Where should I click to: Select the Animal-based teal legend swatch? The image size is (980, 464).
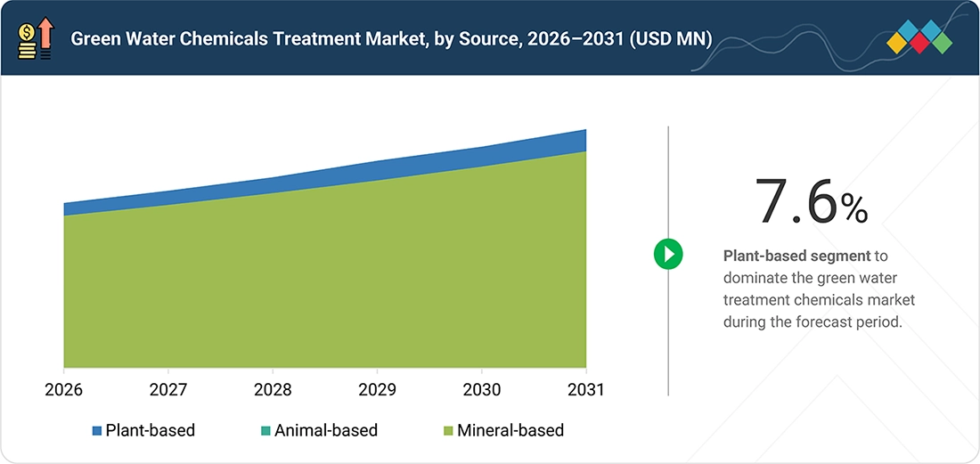[x=265, y=430]
